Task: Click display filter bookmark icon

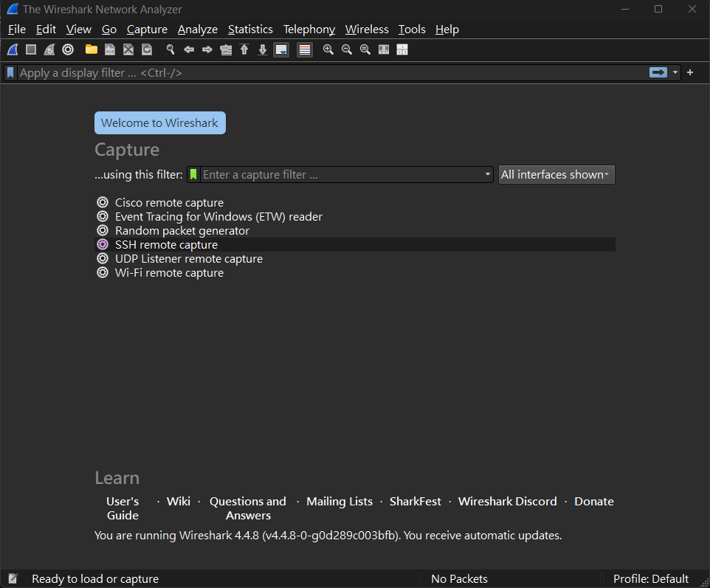Action: (x=10, y=72)
